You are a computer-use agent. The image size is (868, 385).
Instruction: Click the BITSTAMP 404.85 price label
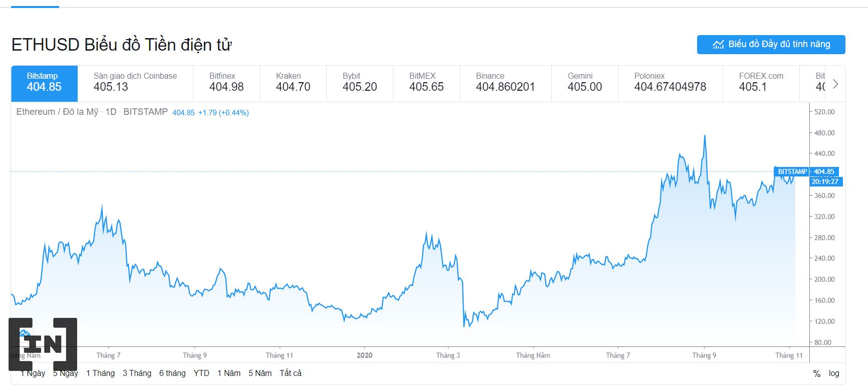click(x=806, y=171)
